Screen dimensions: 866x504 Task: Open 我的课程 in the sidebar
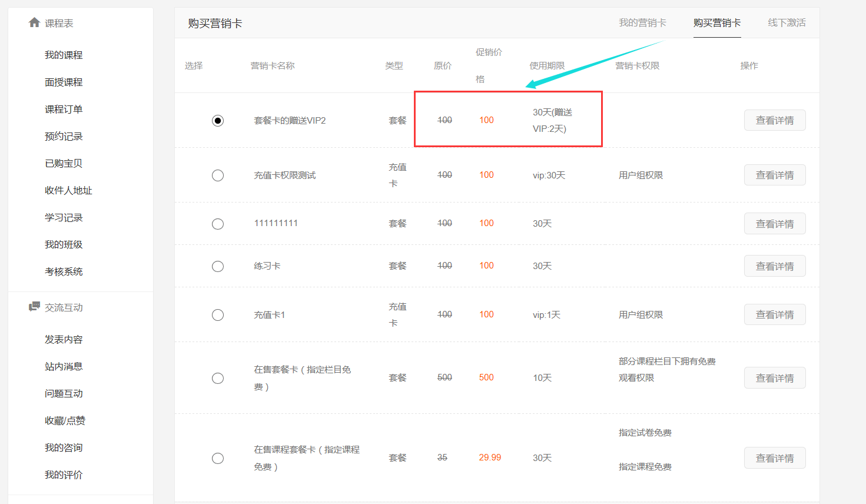click(x=64, y=55)
